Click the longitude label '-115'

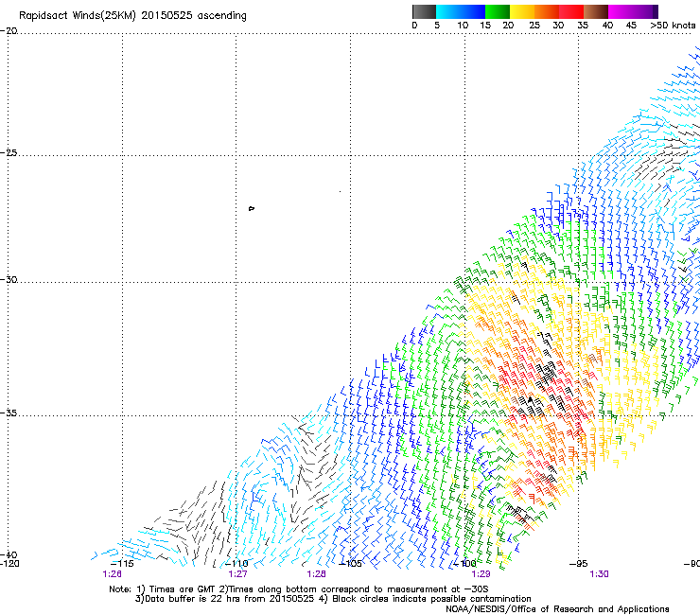tap(121, 564)
